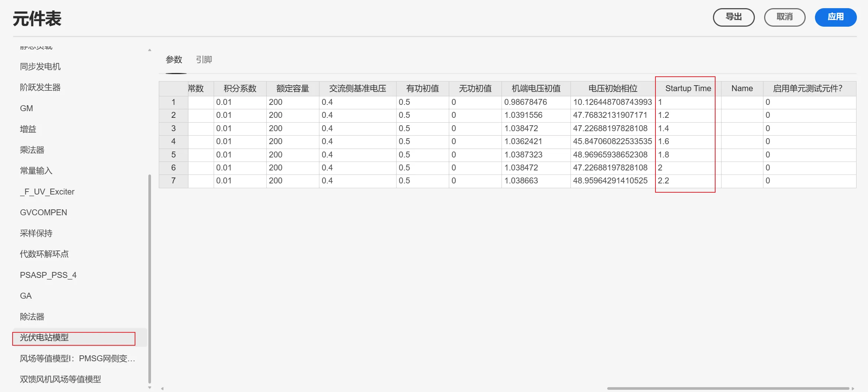Select the GM component entry
This screenshot has height=392, width=868.
point(26,108)
